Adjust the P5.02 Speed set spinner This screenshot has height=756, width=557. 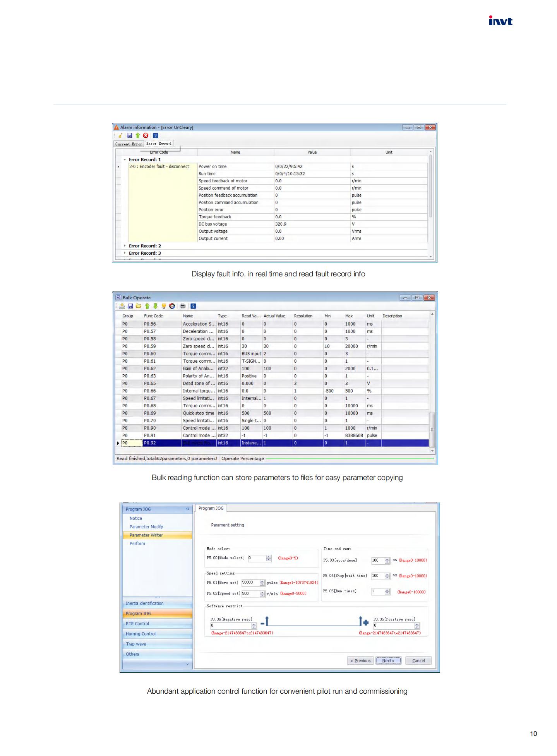pos(262,594)
